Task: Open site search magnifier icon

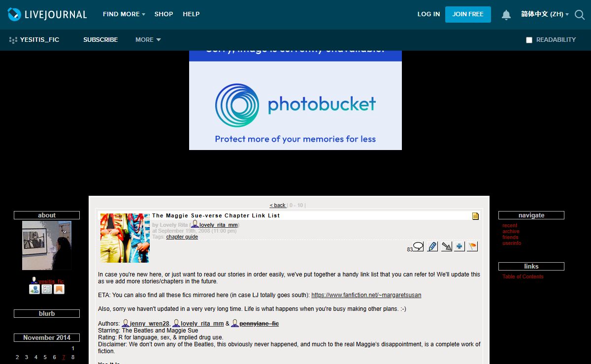Action: pyautogui.click(x=580, y=15)
